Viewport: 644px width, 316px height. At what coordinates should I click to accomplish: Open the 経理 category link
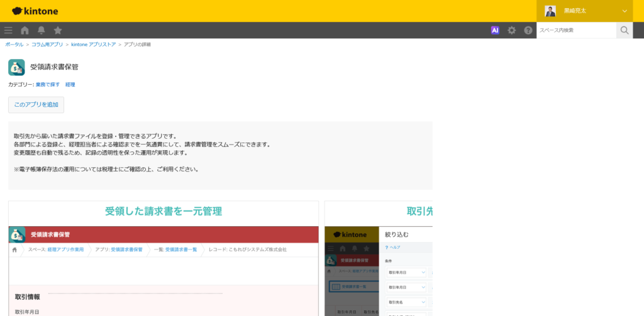click(70, 85)
